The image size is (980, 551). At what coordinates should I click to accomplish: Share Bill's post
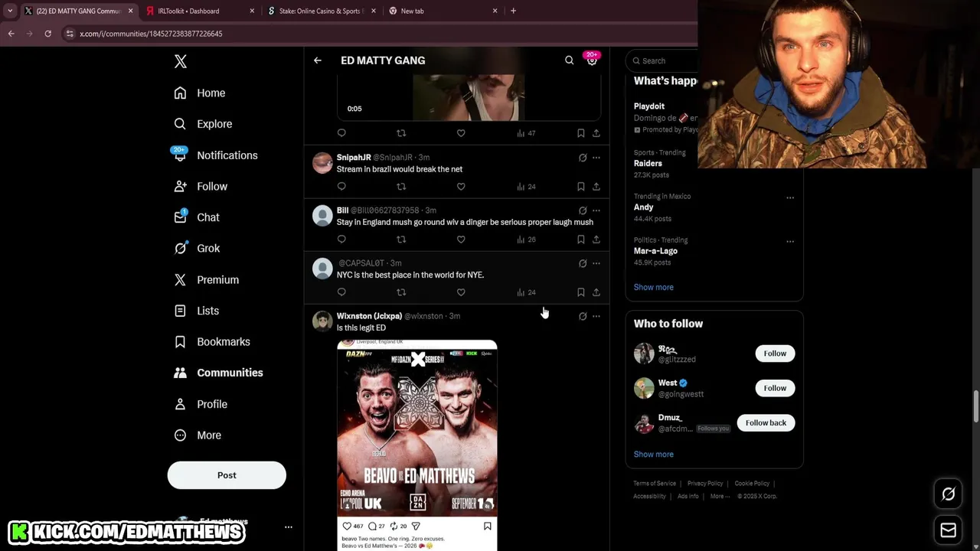click(x=596, y=240)
